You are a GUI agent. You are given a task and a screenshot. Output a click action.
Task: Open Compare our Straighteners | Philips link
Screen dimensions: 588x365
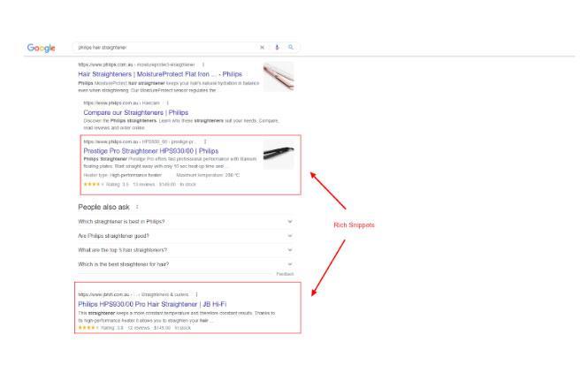136,112
